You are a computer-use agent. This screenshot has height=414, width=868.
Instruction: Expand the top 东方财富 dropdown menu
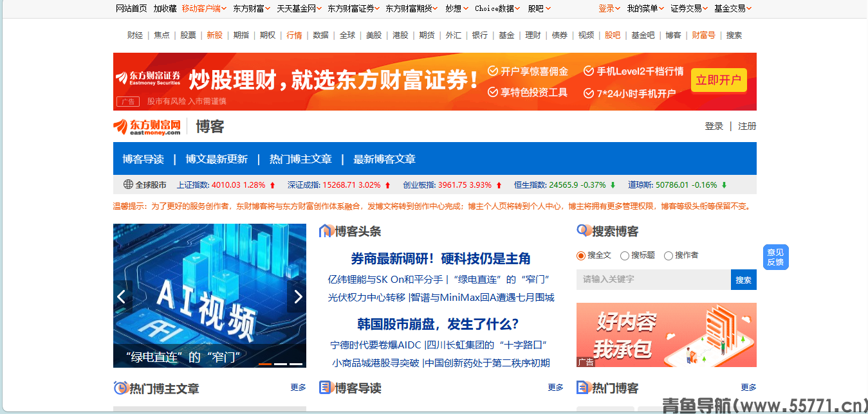(252, 8)
